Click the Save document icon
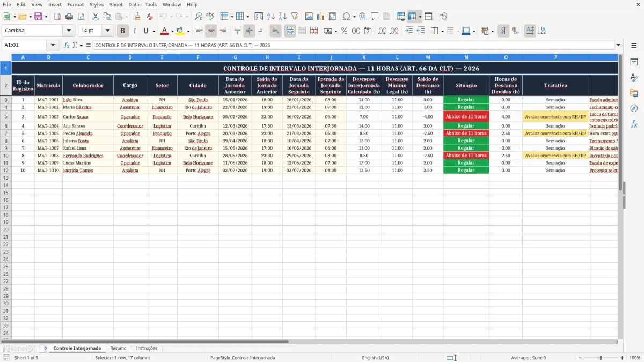The height and width of the screenshot is (362, 644). pyautogui.click(x=38, y=17)
